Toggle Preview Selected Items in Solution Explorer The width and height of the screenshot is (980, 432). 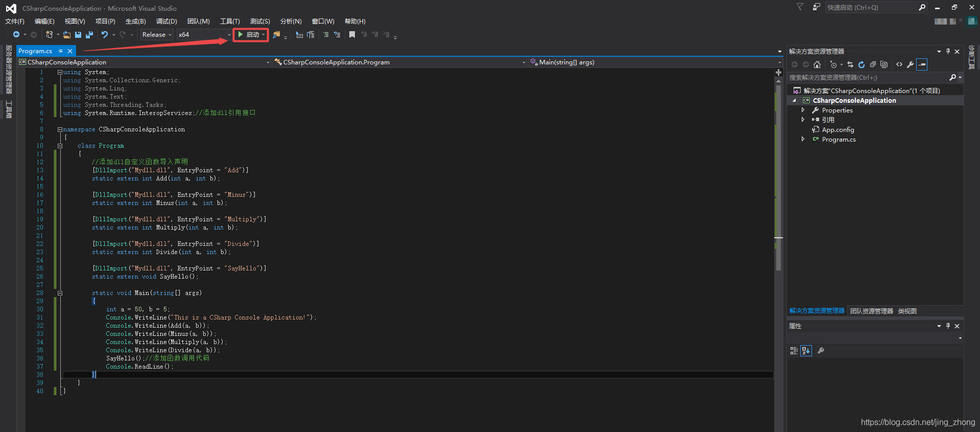(922, 64)
